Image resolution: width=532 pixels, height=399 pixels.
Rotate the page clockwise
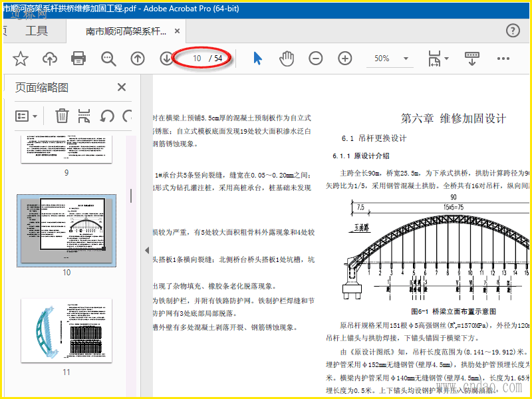click(x=127, y=116)
